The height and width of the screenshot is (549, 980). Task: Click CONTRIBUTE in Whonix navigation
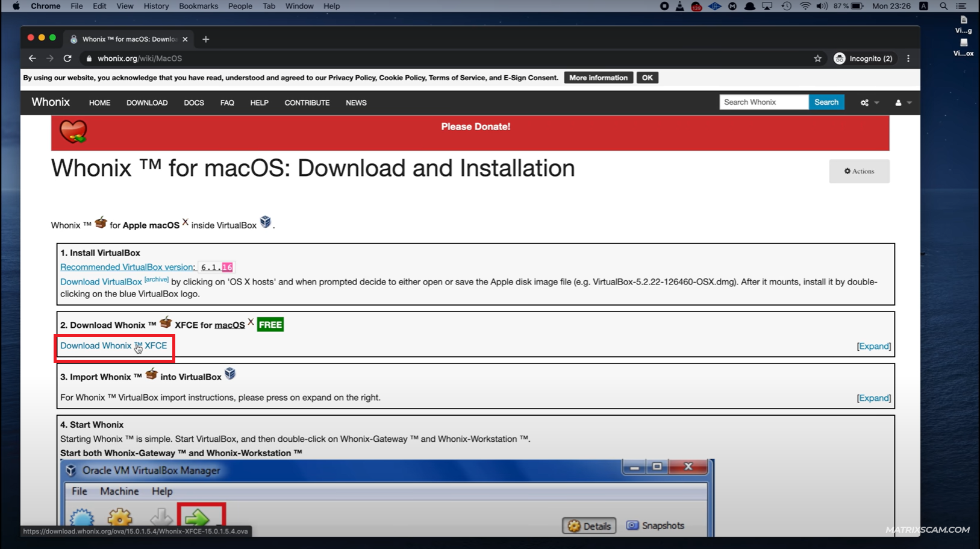tap(307, 103)
